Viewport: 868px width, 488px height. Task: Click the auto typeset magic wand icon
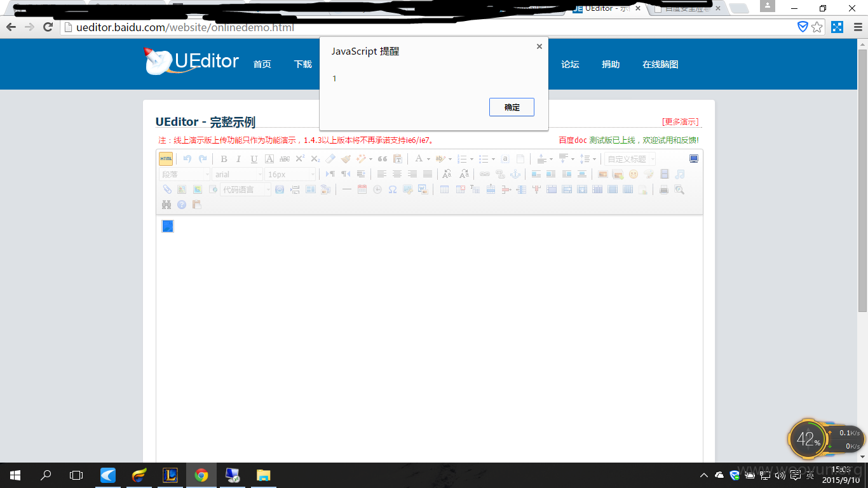tap(361, 159)
